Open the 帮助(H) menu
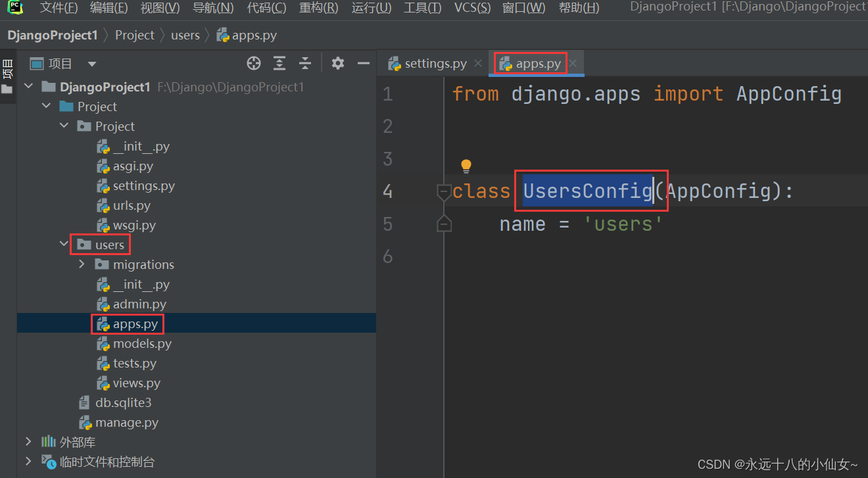The height and width of the screenshot is (478, 868). pos(579,8)
